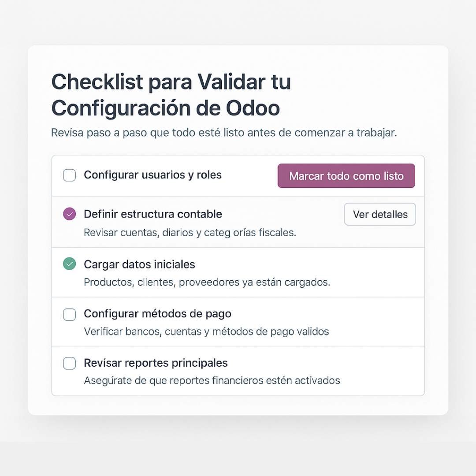Select the 'Verificar bancos, cuentas' description line
The height and width of the screenshot is (476, 476).
click(x=206, y=331)
